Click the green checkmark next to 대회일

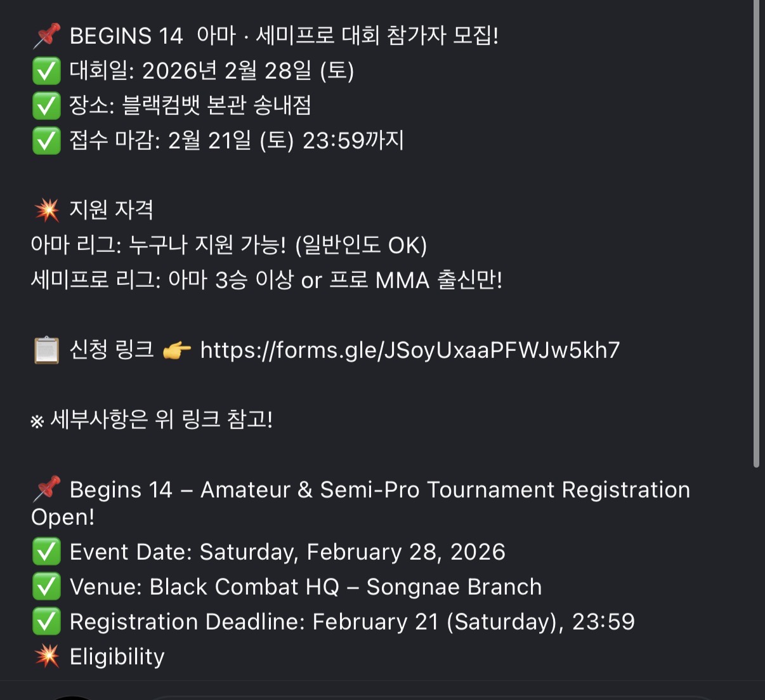click(x=46, y=71)
